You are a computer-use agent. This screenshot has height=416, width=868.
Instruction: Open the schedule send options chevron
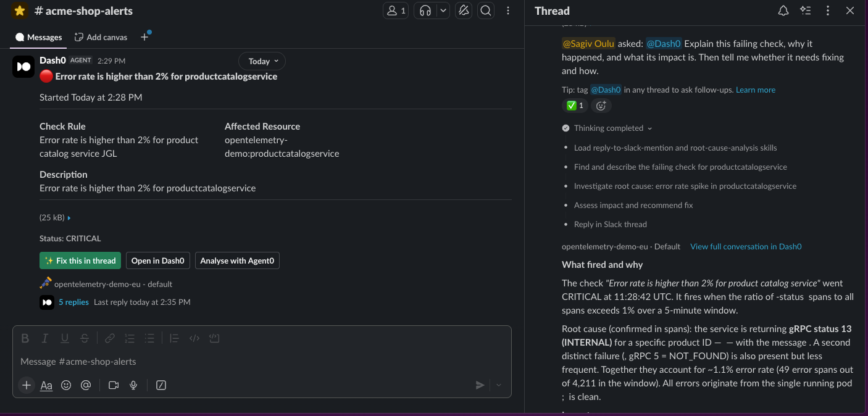click(499, 385)
